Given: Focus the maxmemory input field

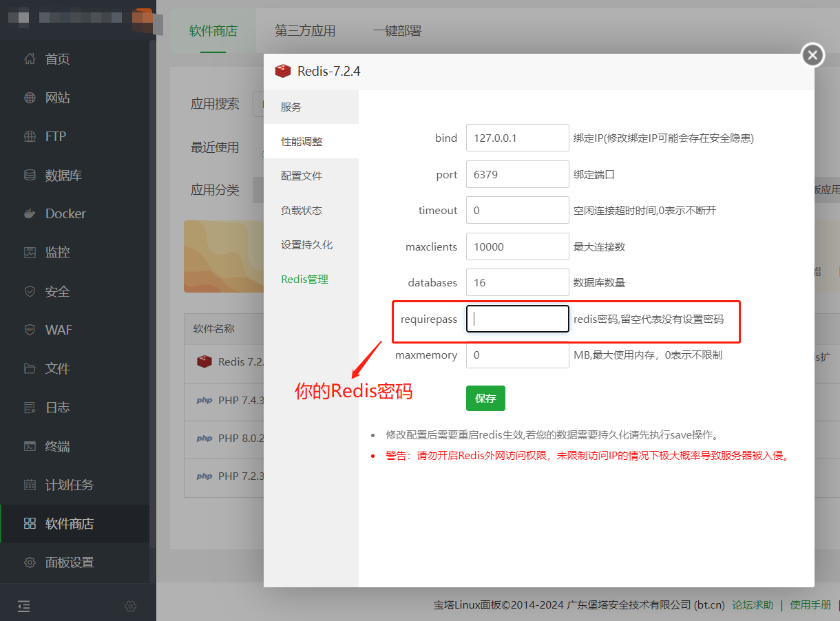Looking at the screenshot, I should coord(518,355).
